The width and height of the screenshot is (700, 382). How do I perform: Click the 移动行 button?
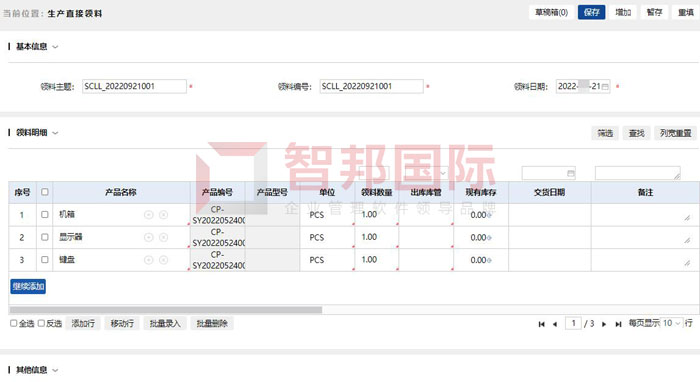[x=122, y=323]
